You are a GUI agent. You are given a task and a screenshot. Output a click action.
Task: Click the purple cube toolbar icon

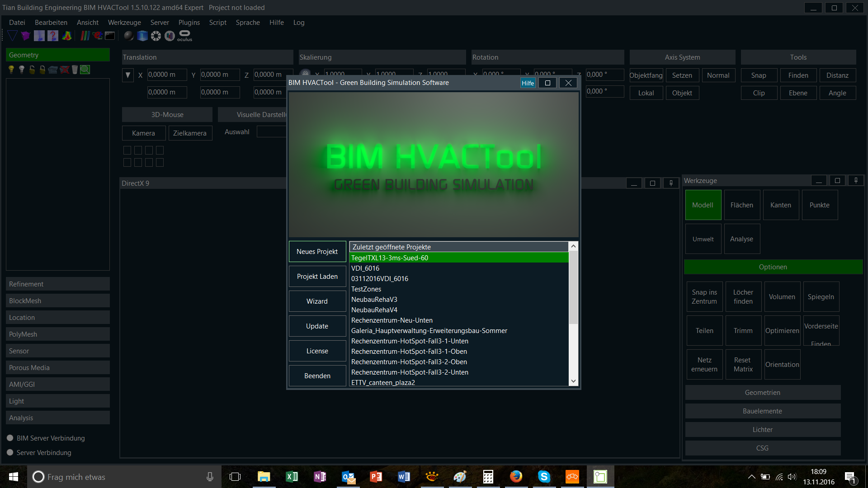25,36
